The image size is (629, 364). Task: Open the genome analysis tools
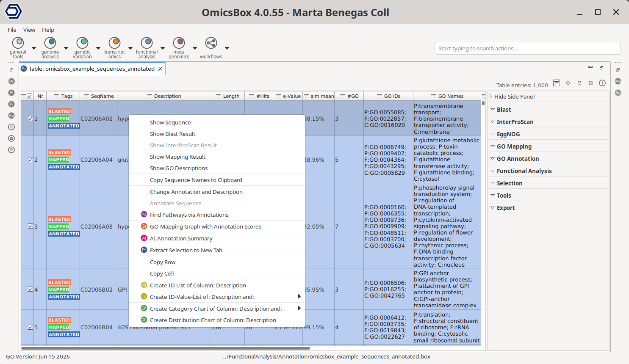pos(50,48)
